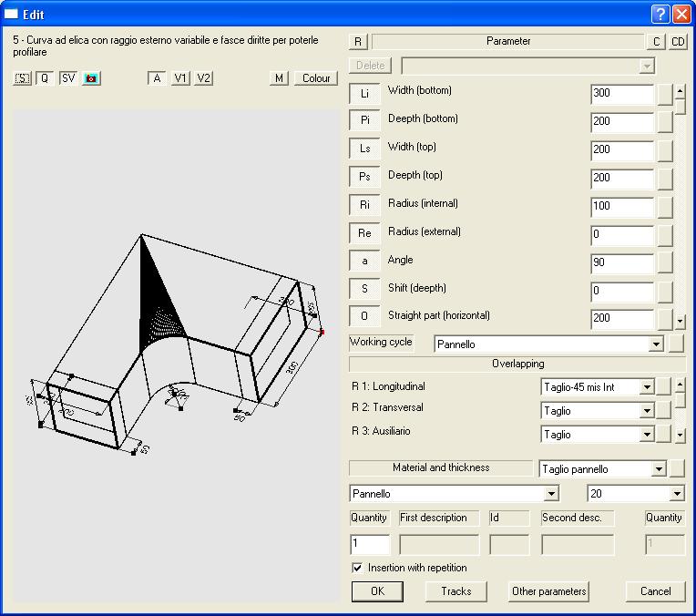The height and width of the screenshot is (616, 696).
Task: Click the Overlapping section header
Action: tap(517, 364)
